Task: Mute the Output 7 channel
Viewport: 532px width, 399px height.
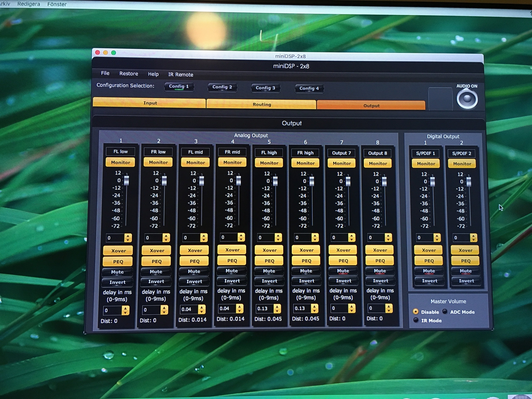Action: (x=343, y=271)
